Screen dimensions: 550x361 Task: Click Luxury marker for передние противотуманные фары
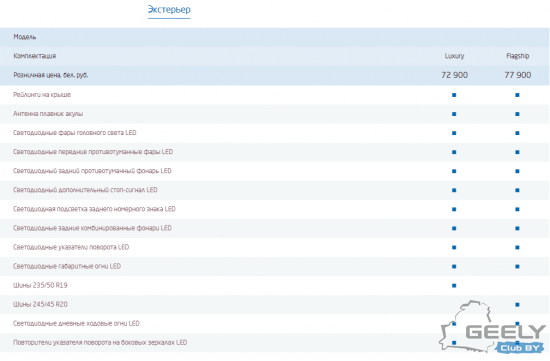click(454, 152)
